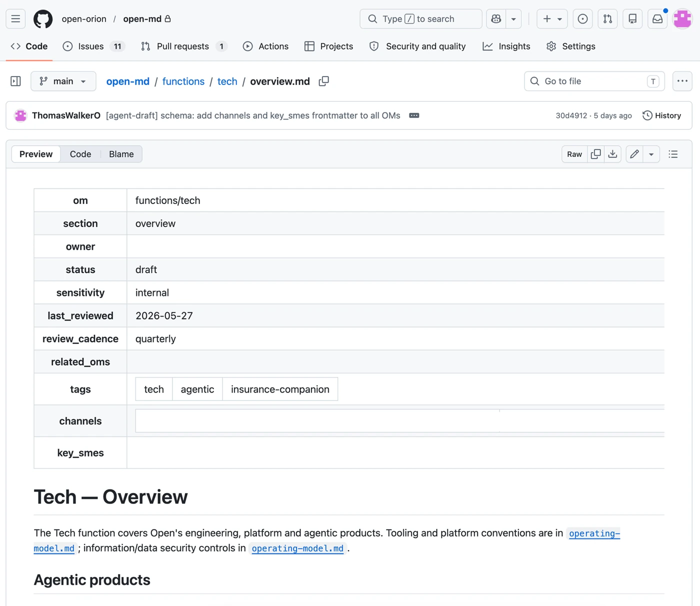Open the Issues tab
700x606 pixels.
(93, 46)
